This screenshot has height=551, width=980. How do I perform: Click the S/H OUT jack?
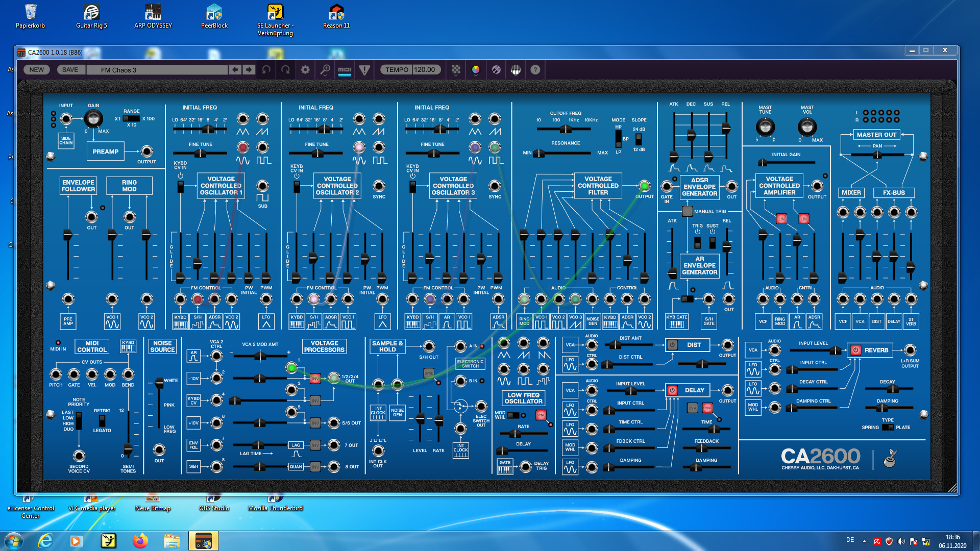click(429, 347)
